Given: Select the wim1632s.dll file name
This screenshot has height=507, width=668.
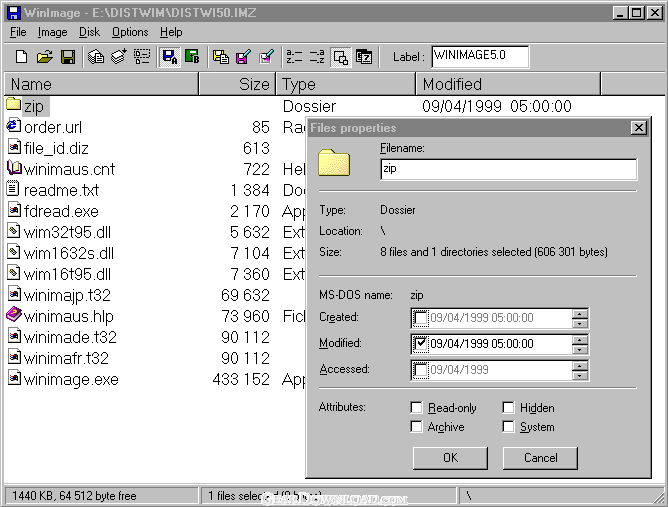Looking at the screenshot, I should point(69,253).
